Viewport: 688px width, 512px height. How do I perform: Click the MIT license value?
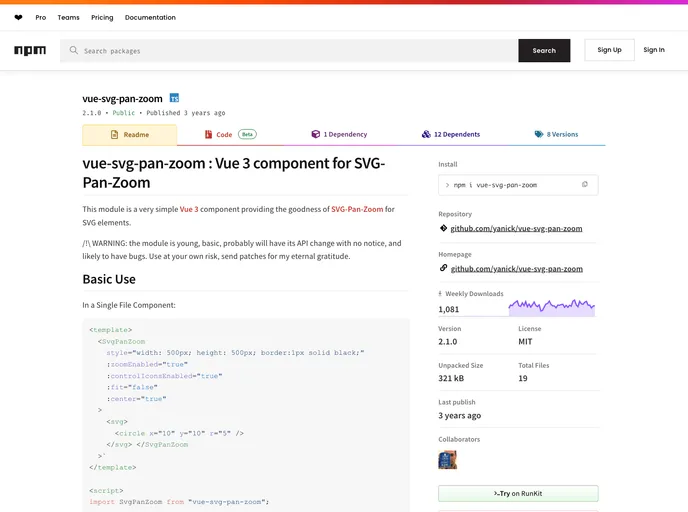525,342
